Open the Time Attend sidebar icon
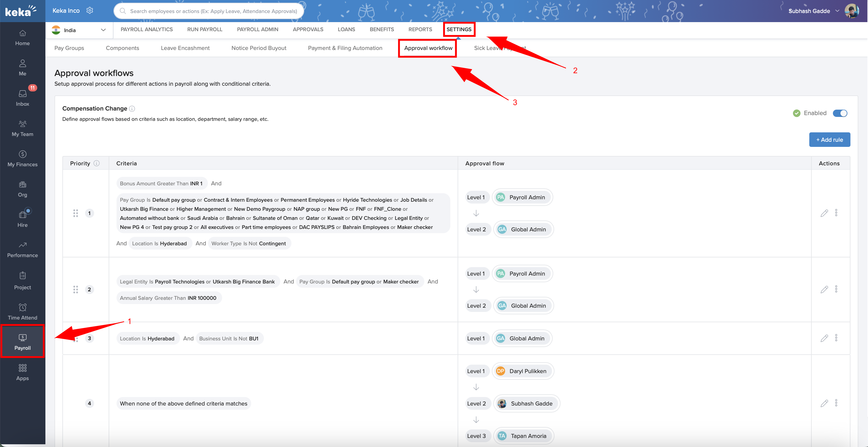 [x=22, y=307]
